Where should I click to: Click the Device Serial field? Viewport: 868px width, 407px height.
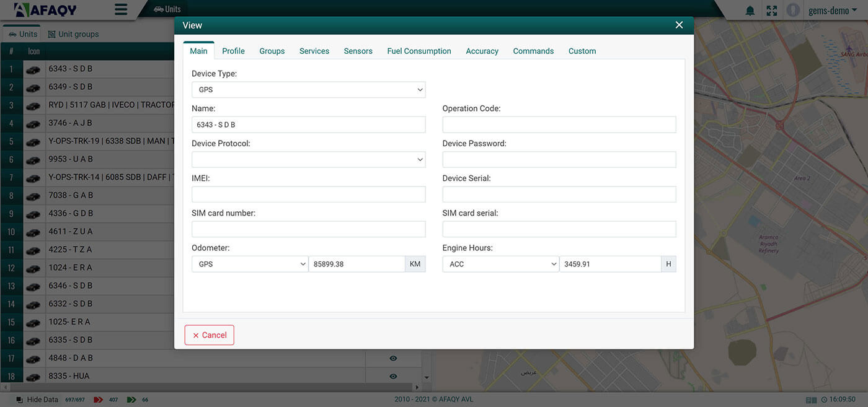(559, 195)
